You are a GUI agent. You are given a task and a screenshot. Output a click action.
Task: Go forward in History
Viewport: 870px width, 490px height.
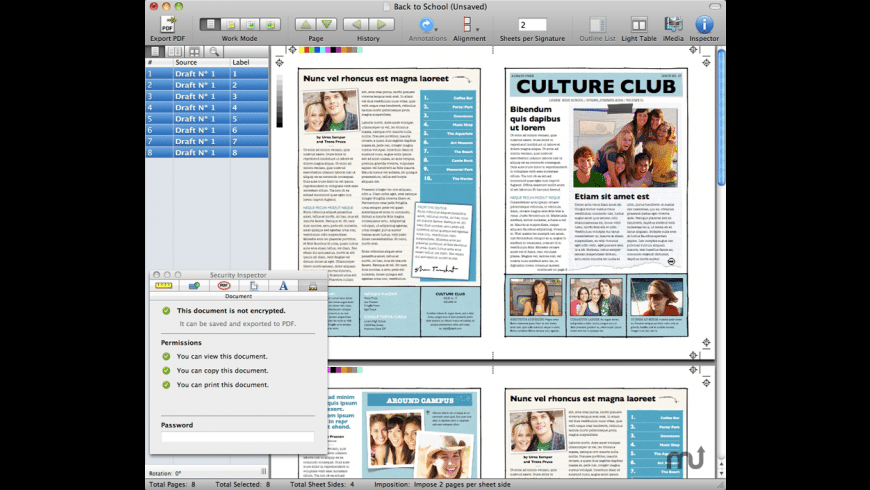pos(381,24)
